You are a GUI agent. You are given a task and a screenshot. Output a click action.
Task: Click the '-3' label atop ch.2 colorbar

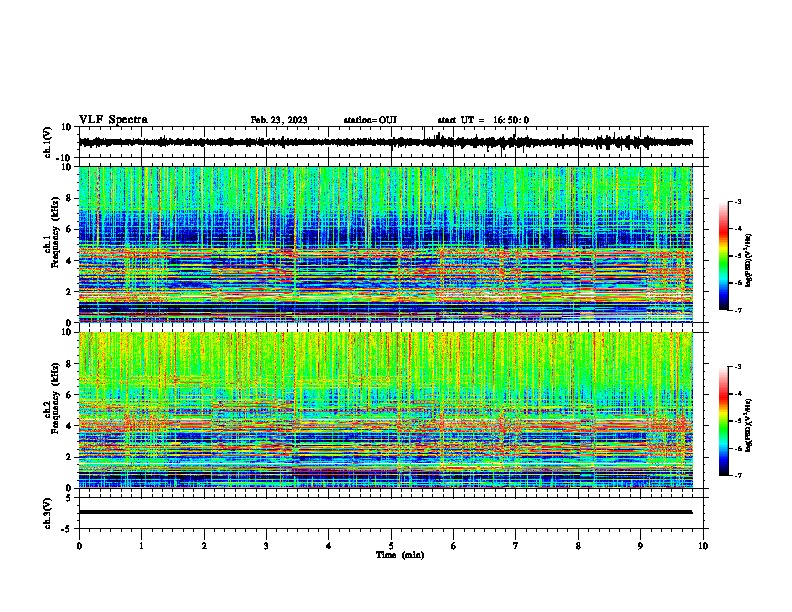[x=738, y=367]
